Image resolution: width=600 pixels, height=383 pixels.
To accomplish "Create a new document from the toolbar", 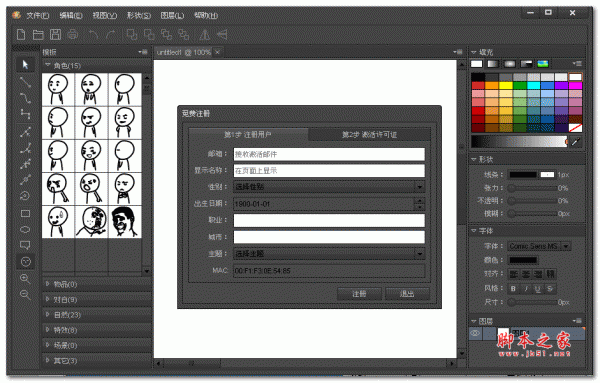I will pyautogui.click(x=21, y=35).
